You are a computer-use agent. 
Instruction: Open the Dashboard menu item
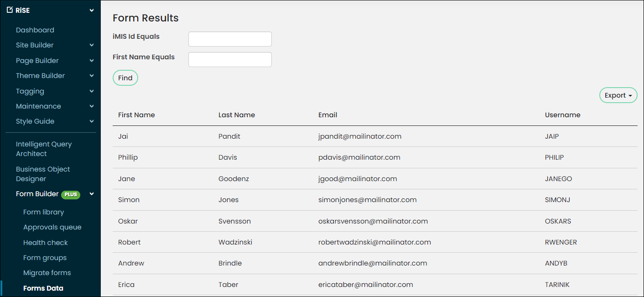pyautogui.click(x=35, y=30)
